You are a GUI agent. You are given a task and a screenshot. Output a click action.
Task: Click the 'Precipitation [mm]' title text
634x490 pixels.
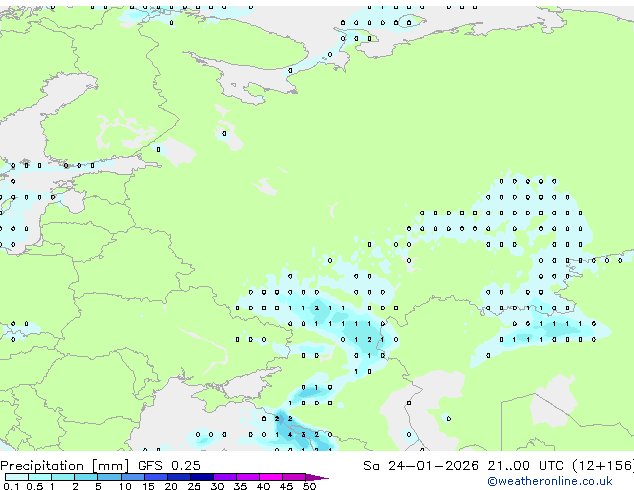tap(65, 466)
